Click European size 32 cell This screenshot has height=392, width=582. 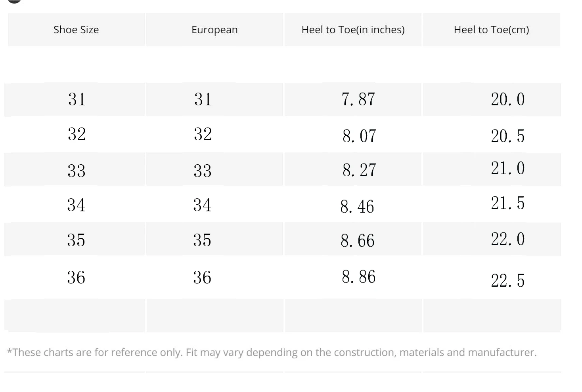click(x=203, y=134)
